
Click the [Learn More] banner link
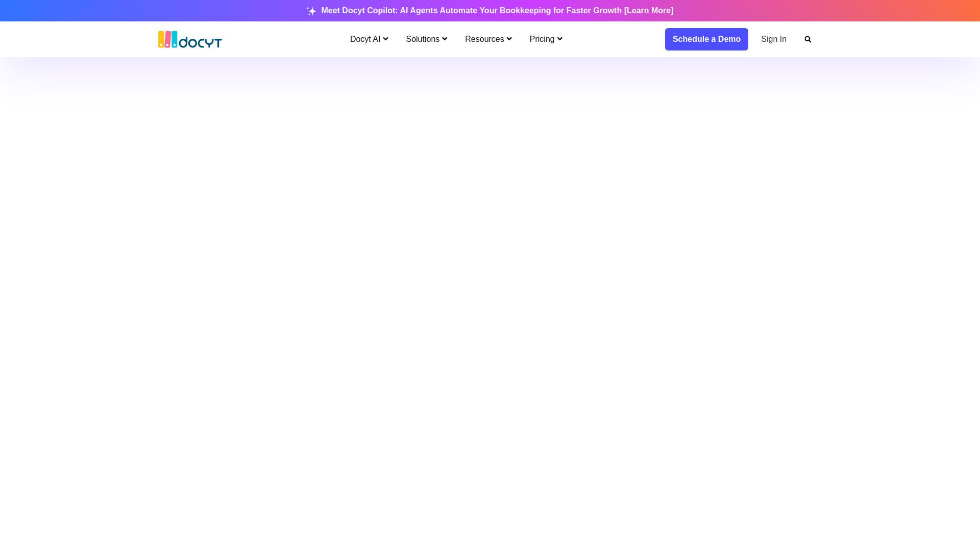(x=648, y=11)
